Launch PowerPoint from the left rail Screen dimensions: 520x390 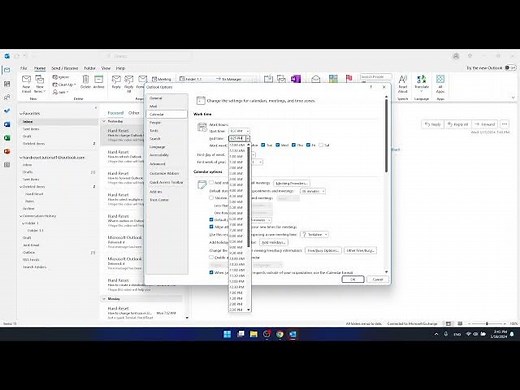pos(7,151)
